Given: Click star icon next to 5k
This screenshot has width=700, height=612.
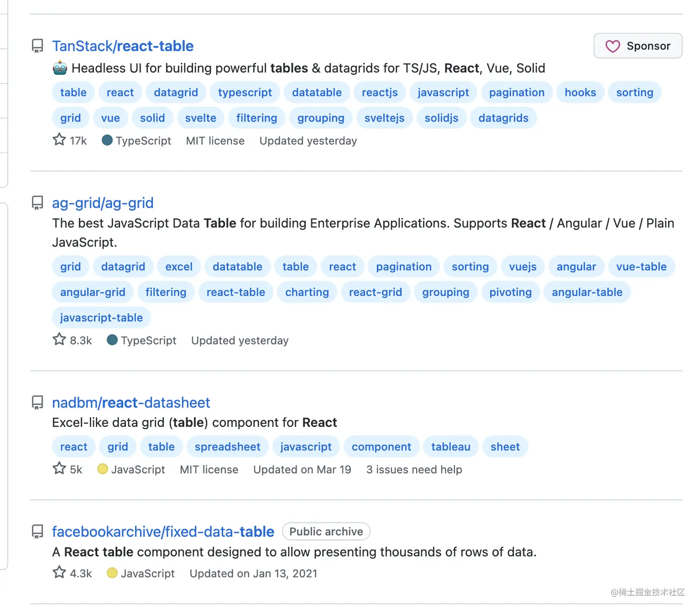Looking at the screenshot, I should coord(59,469).
